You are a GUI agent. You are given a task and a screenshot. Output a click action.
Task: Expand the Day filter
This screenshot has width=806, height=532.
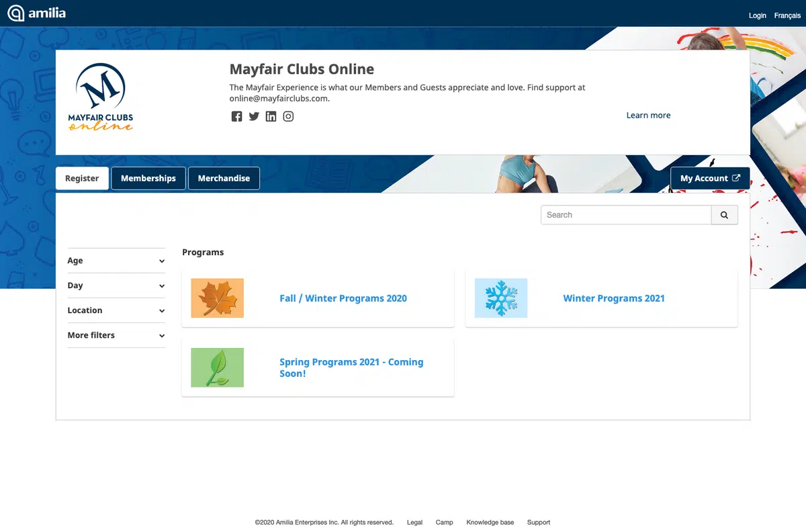point(116,285)
